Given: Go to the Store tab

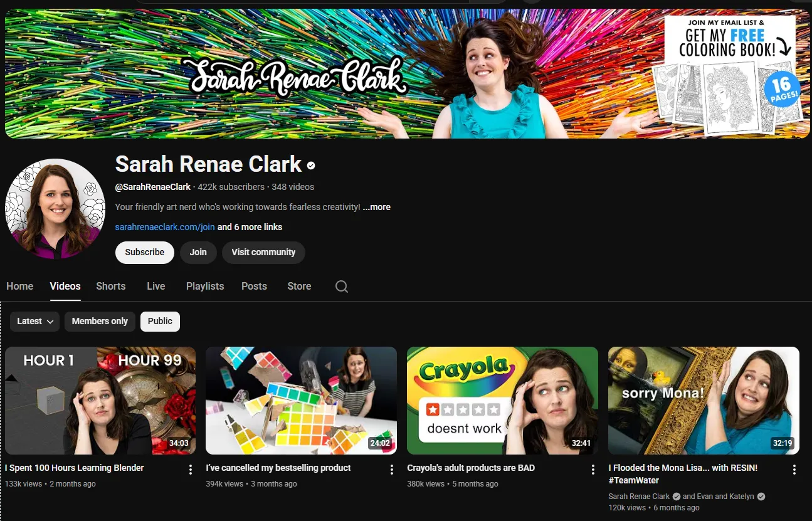Looking at the screenshot, I should 299,286.
